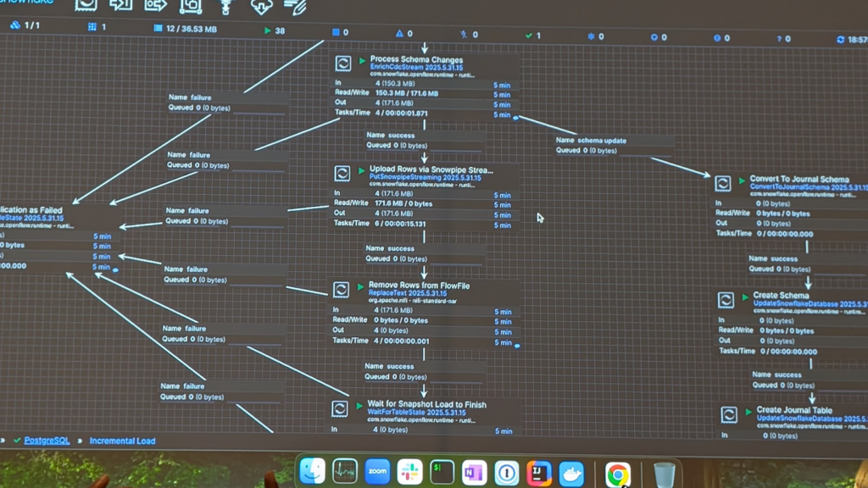The width and height of the screenshot is (868, 488).
Task: Click the PutSnowpipeStreaming 2025.5.31.15 type text
Action: point(426,178)
